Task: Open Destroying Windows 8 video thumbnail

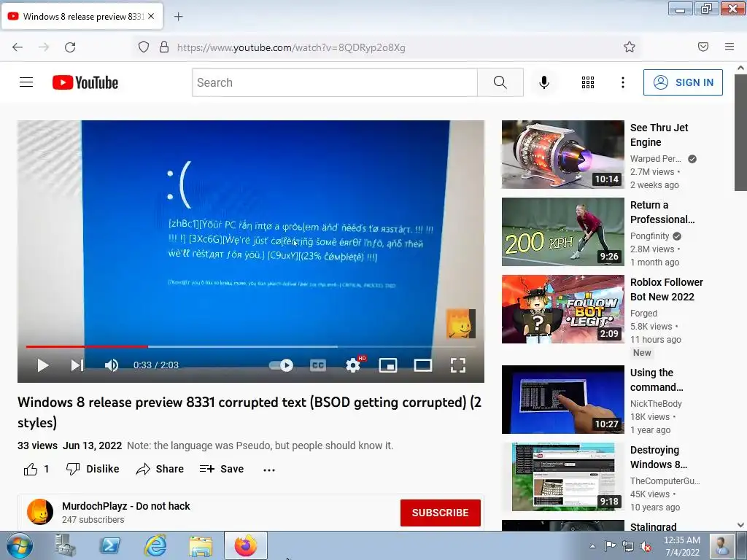Action: click(x=562, y=477)
